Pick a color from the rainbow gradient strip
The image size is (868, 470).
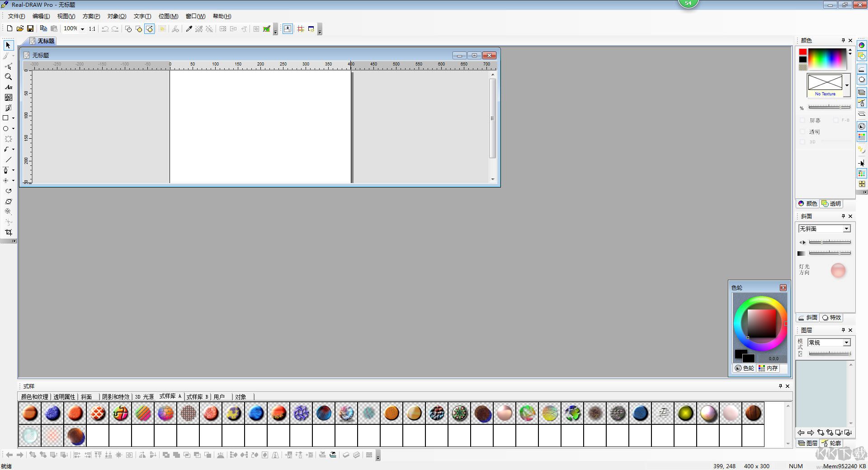[827, 59]
